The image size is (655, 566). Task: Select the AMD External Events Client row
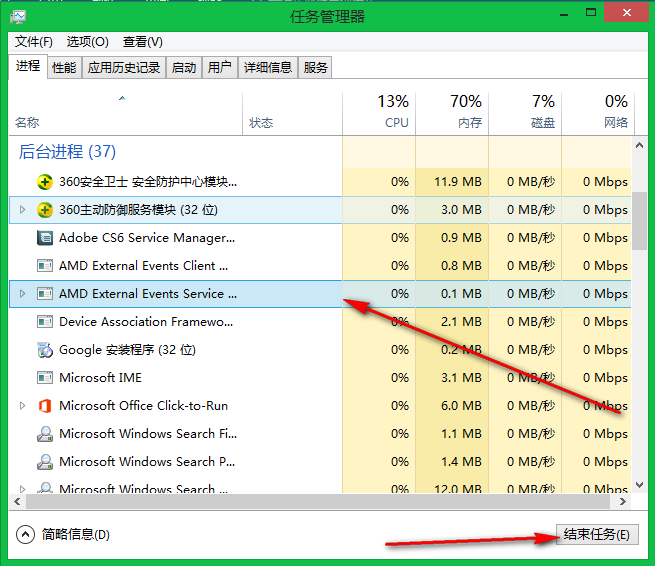click(320, 266)
